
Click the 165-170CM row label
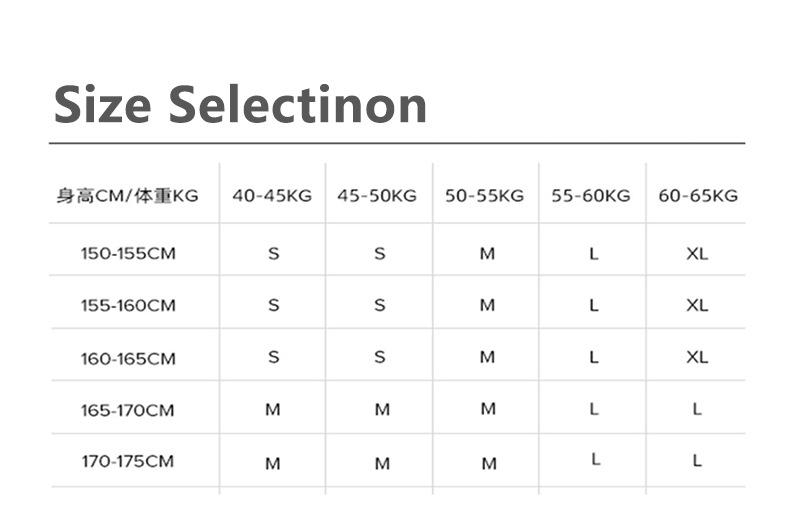click(x=127, y=410)
